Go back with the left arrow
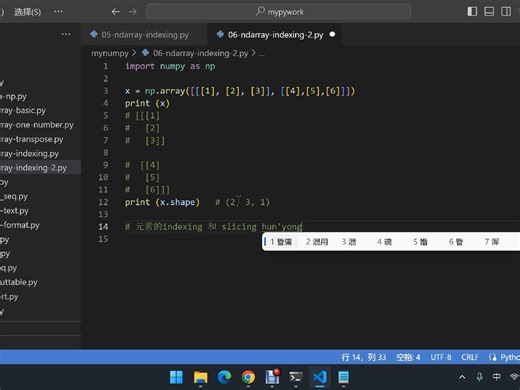The image size is (520, 390). pyautogui.click(x=115, y=12)
